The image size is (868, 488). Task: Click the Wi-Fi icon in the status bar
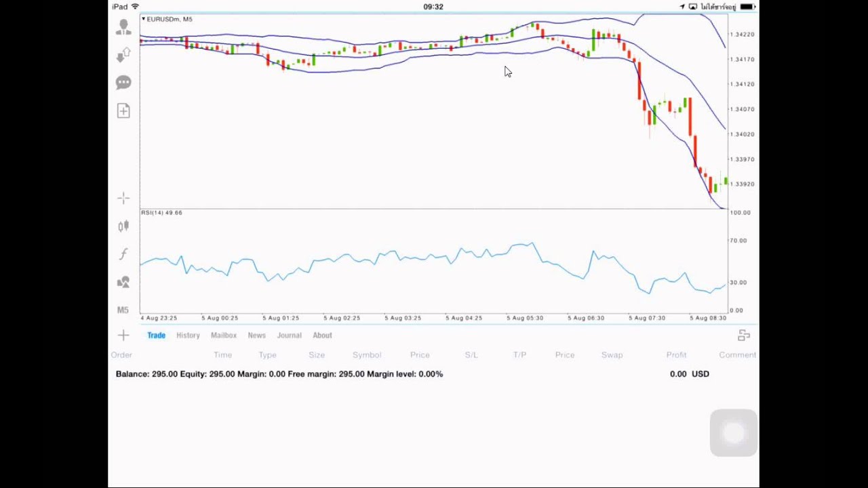pos(135,7)
